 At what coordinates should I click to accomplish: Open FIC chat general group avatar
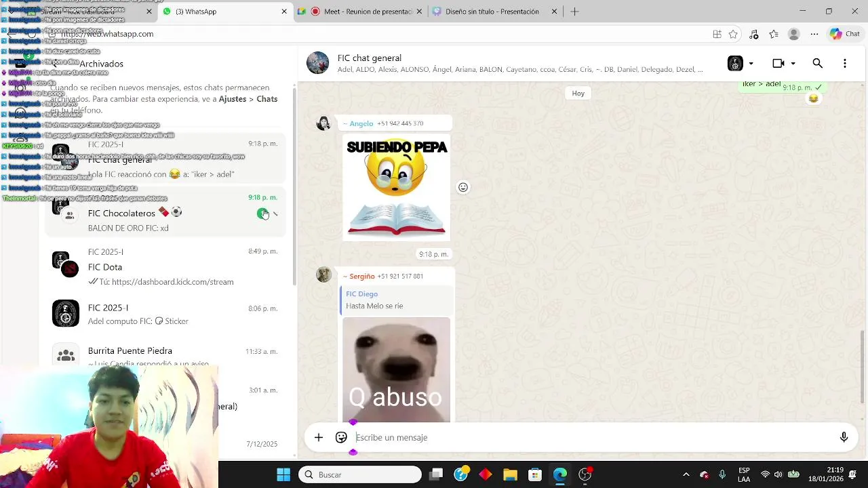(x=318, y=62)
